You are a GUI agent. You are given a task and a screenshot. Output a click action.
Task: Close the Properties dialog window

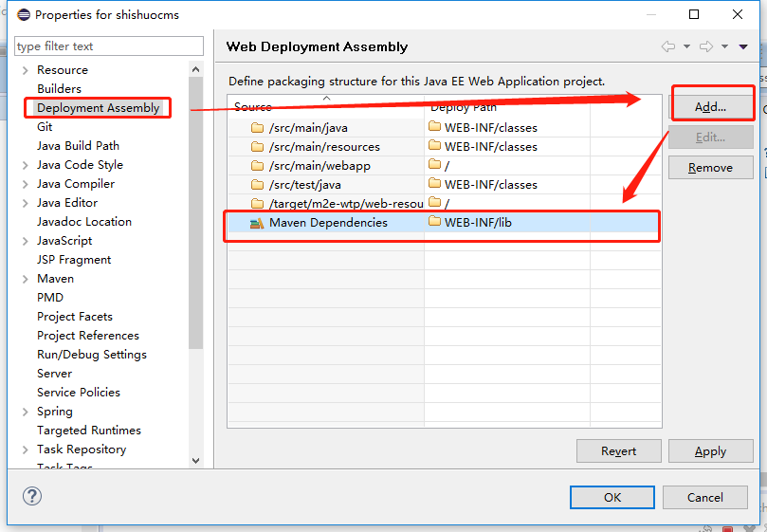click(738, 14)
